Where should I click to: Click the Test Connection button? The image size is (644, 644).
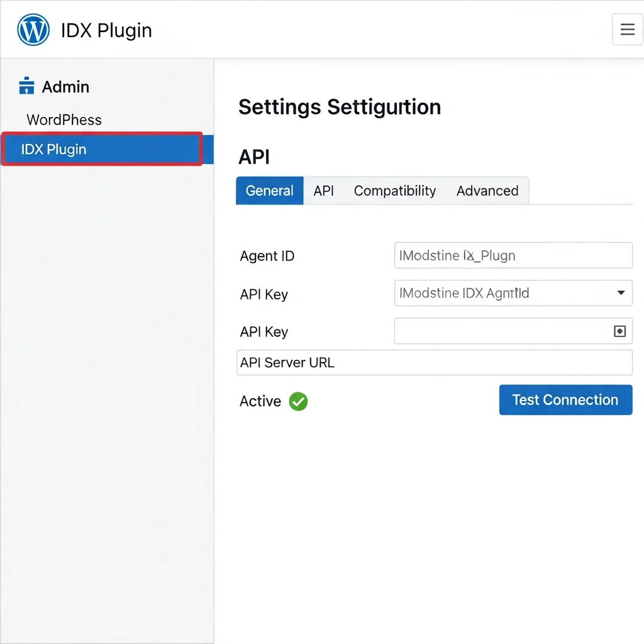tap(565, 399)
